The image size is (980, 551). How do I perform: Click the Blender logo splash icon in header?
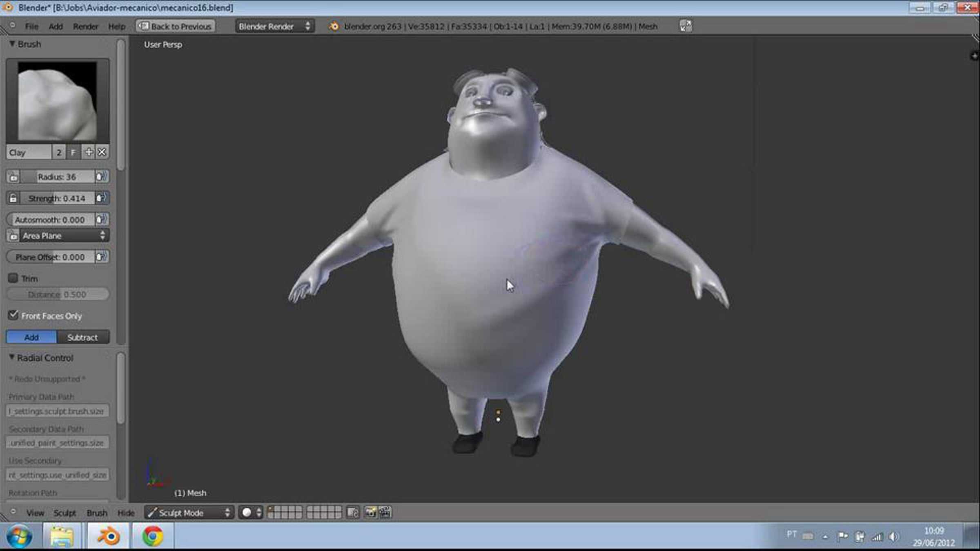pyautogui.click(x=334, y=27)
